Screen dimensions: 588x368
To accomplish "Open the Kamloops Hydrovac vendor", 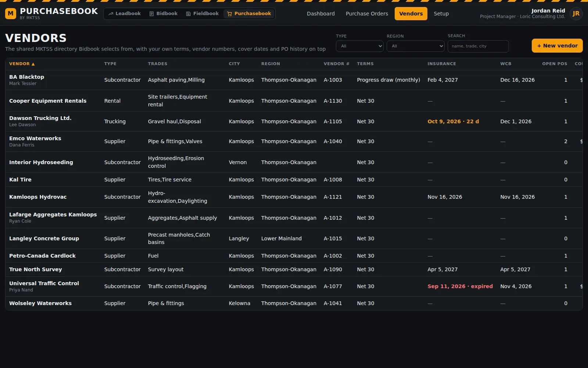I will pos(38,197).
